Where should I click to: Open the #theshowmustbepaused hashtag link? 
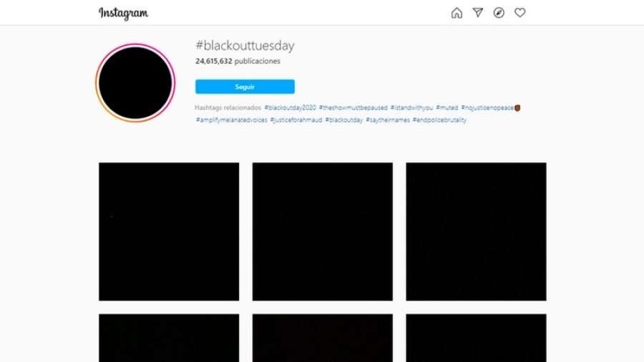coord(353,107)
